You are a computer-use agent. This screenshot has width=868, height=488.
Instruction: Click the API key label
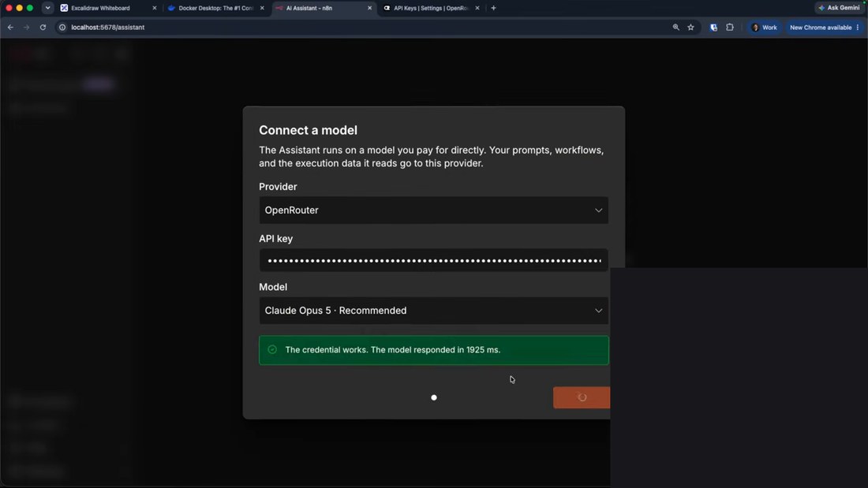point(275,238)
